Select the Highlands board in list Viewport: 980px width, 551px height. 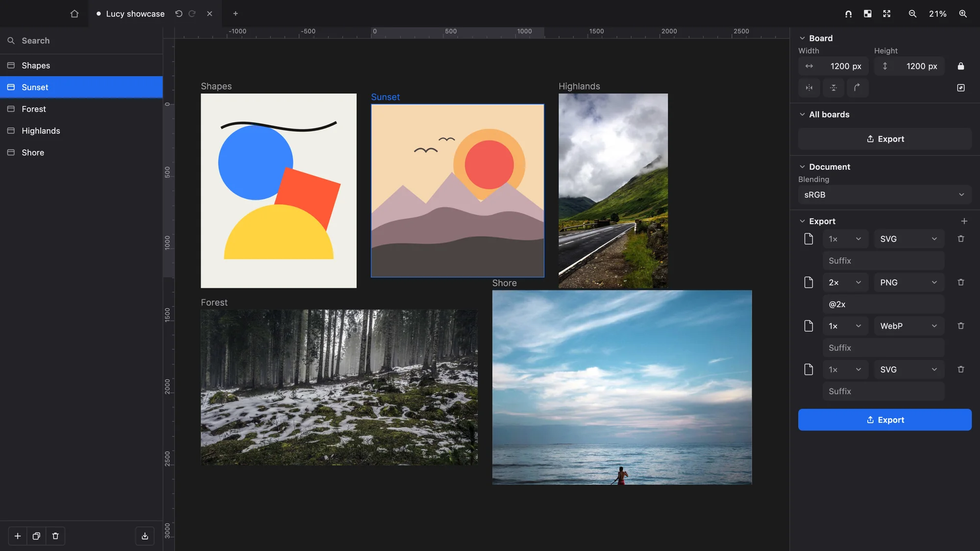click(x=81, y=131)
